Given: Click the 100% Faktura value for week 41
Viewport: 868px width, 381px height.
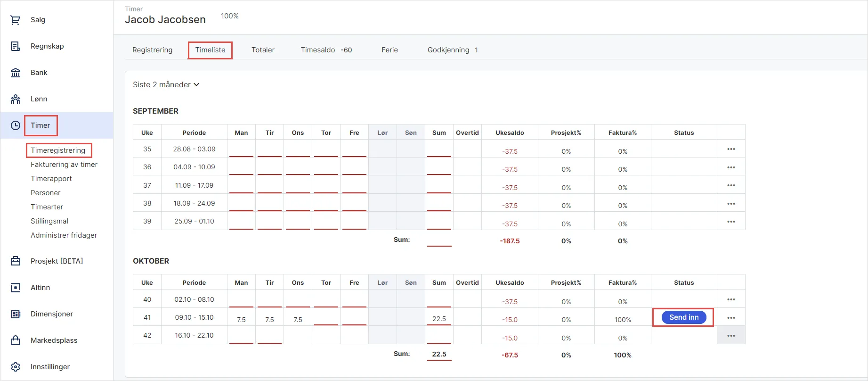Looking at the screenshot, I should [623, 320].
